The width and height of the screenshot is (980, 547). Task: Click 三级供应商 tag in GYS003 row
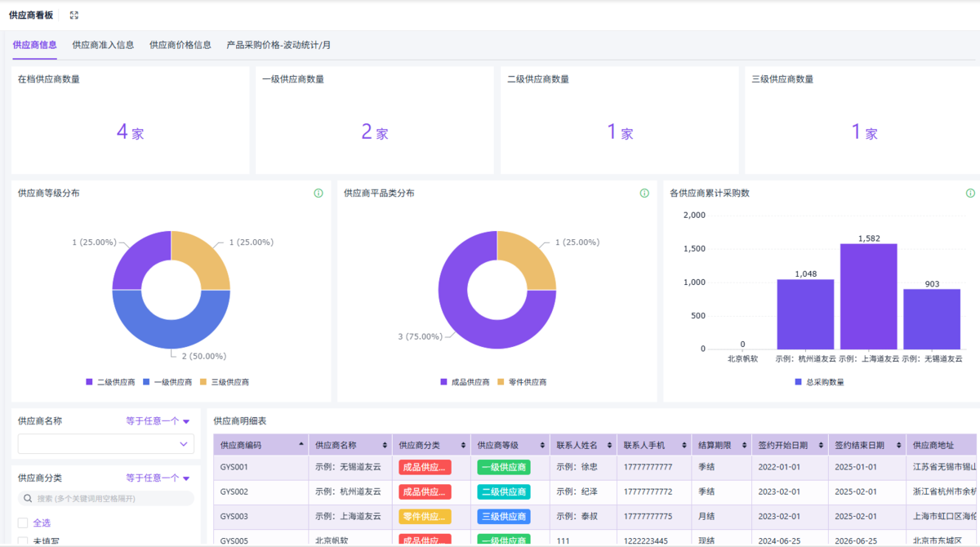point(504,517)
